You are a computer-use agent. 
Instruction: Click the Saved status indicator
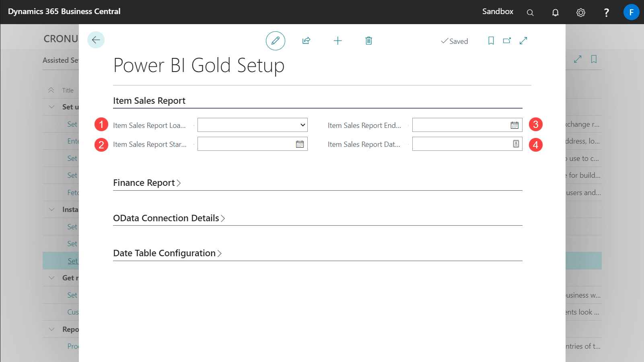click(455, 41)
